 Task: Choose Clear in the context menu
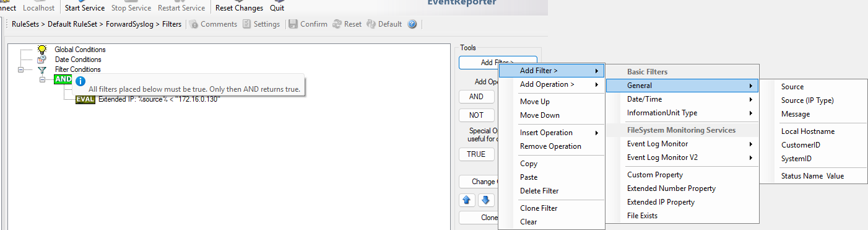(x=551, y=222)
